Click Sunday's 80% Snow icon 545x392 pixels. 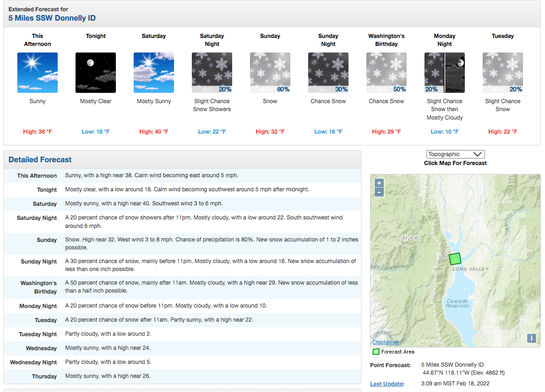point(270,73)
